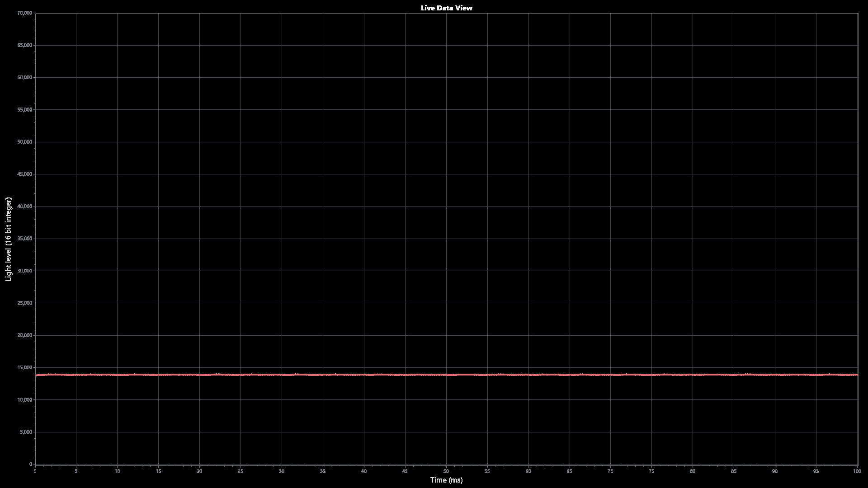Click the 90 tick label on time axis
Viewport: 868px width, 488px height.
tap(775, 471)
